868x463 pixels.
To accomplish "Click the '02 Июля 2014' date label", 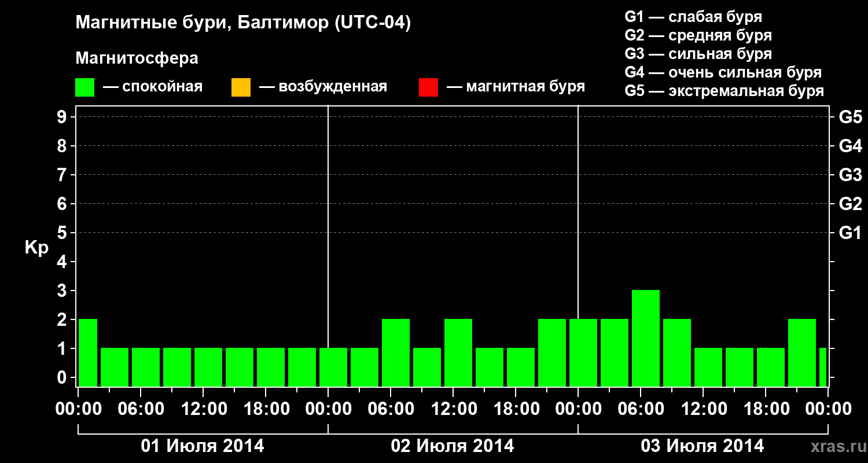I will 453,446.
